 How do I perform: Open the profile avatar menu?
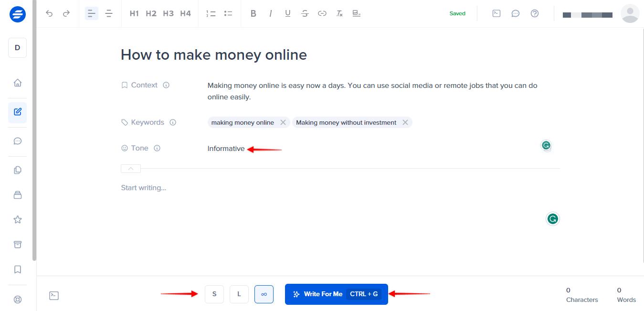[x=630, y=13]
